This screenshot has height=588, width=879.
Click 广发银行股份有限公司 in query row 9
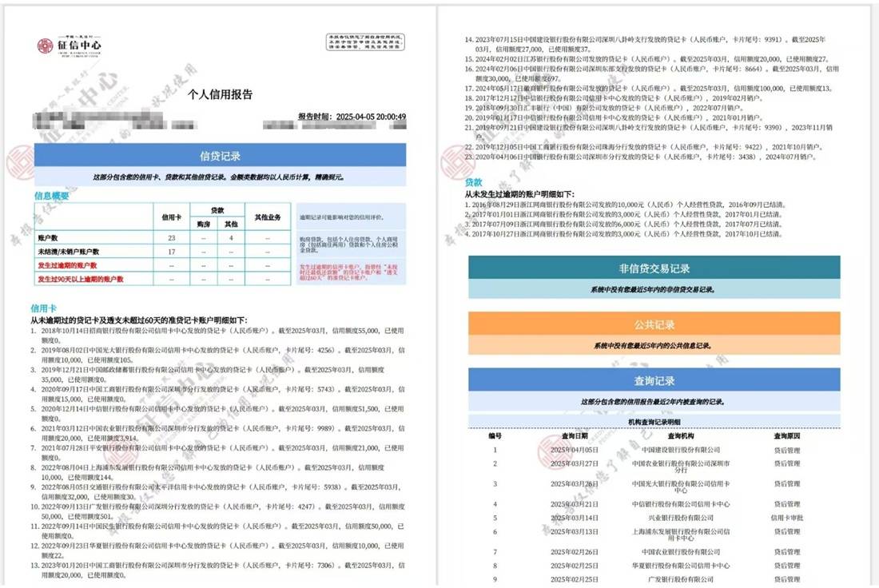pyautogui.click(x=681, y=579)
